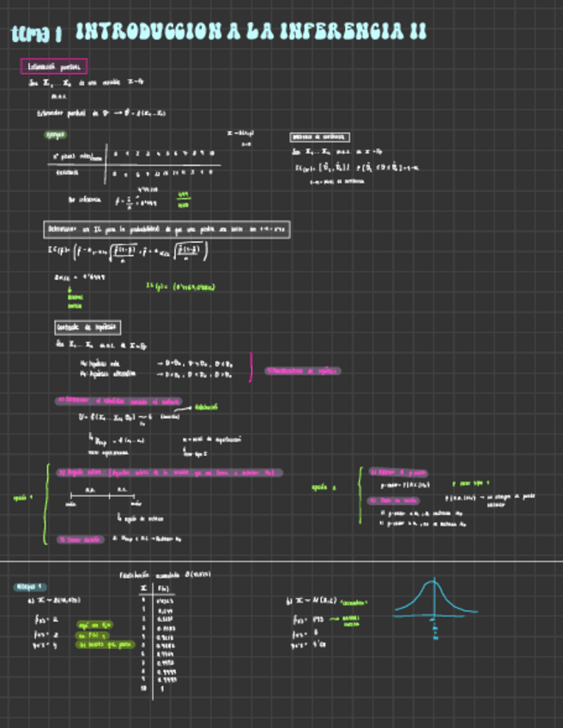Click the boxed "Determinar un IC" problem statement
This screenshot has height=728, width=563.
click(166, 230)
